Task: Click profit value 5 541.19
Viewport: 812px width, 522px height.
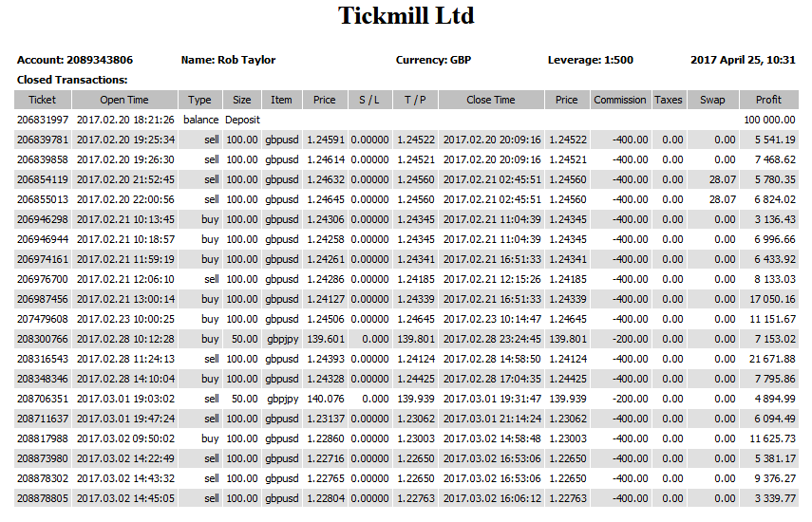Action: [775, 140]
